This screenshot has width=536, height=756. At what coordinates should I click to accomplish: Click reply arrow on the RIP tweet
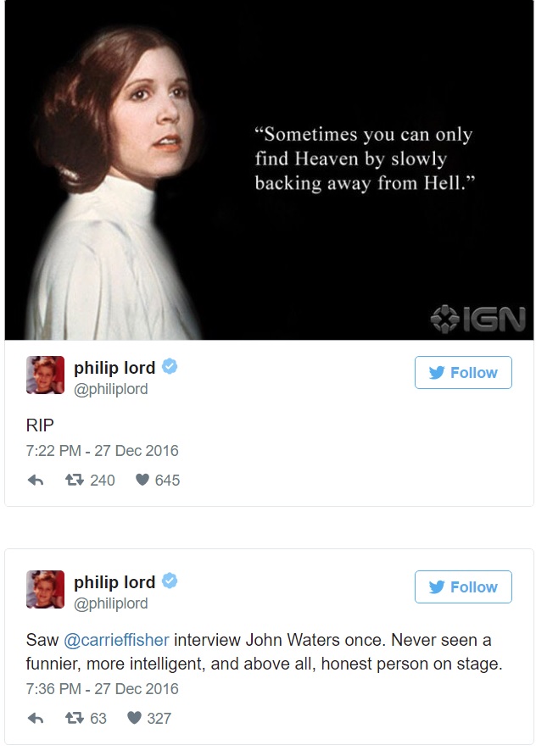[36, 481]
